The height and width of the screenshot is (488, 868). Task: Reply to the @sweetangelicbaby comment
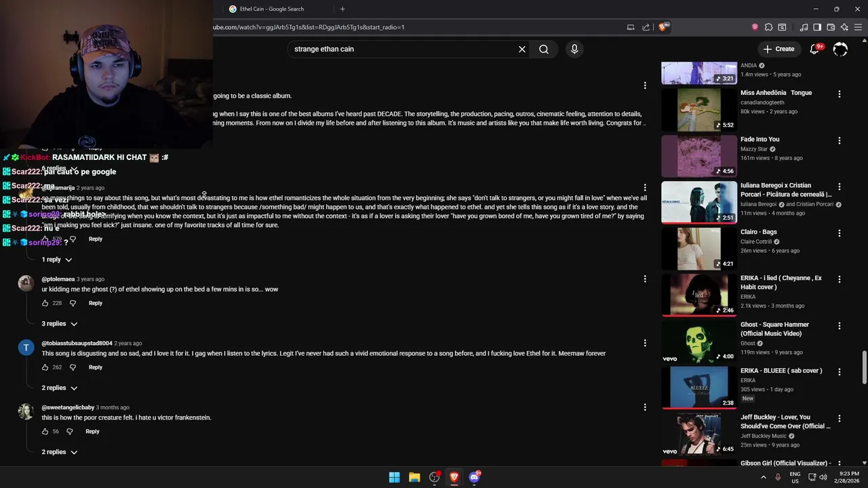pos(92,431)
